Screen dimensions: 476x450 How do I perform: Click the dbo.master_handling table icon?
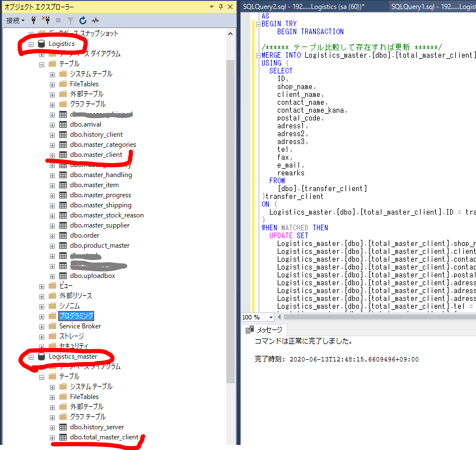click(x=63, y=175)
